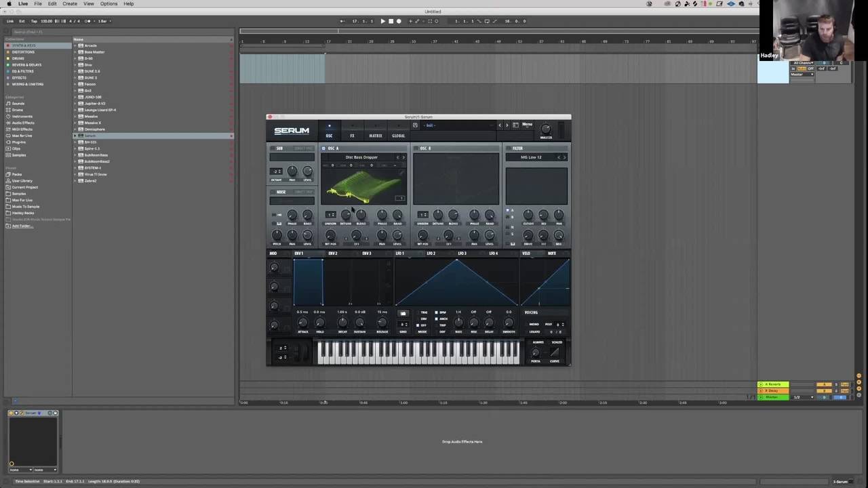The image size is (868, 488).
Task: Toggle the LFO BPM sync checkbox
Action: [x=436, y=312]
